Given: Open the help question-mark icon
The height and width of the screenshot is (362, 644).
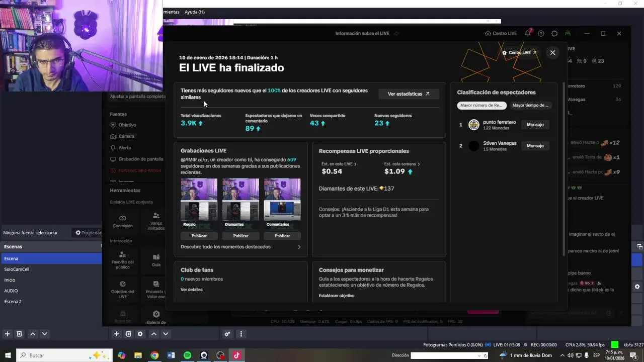Looking at the screenshot, I should (x=541, y=34).
